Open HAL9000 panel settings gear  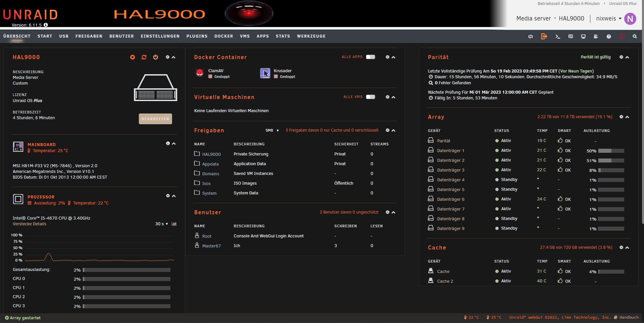click(x=167, y=57)
